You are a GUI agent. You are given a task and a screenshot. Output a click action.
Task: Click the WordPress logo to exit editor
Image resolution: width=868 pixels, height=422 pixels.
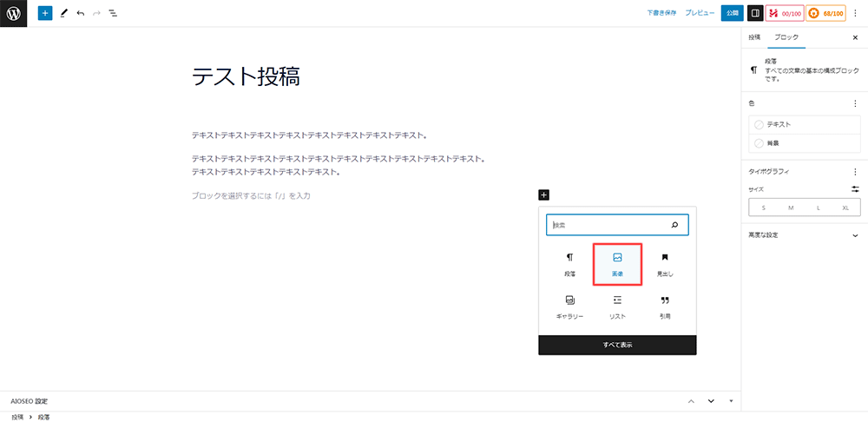click(13, 13)
